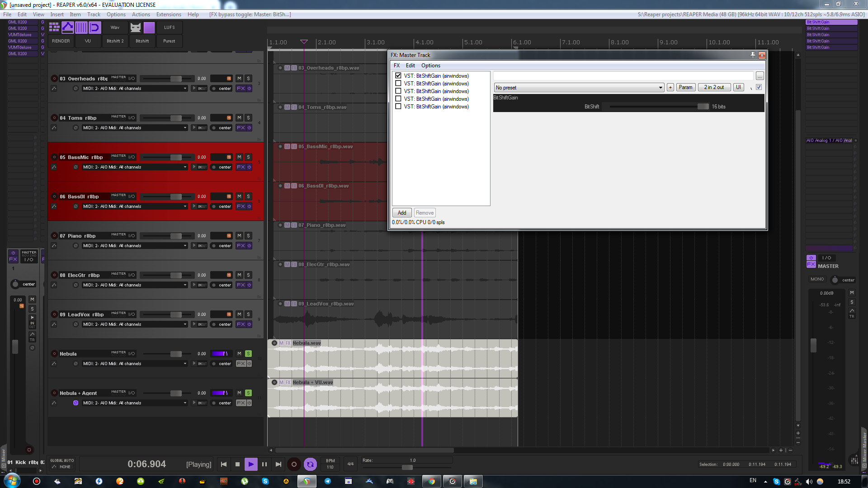Stop playback in transport bar

click(x=237, y=464)
